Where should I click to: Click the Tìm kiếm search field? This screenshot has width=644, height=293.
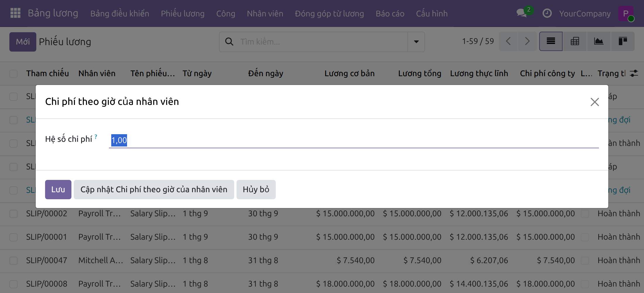point(322,42)
